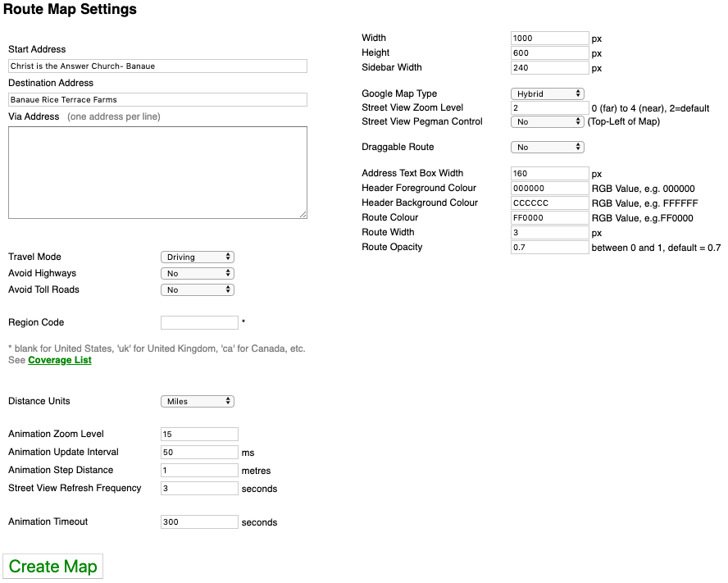Select the Street View Zoom Level field
Image resolution: width=728 pixels, height=583 pixels.
click(x=549, y=107)
